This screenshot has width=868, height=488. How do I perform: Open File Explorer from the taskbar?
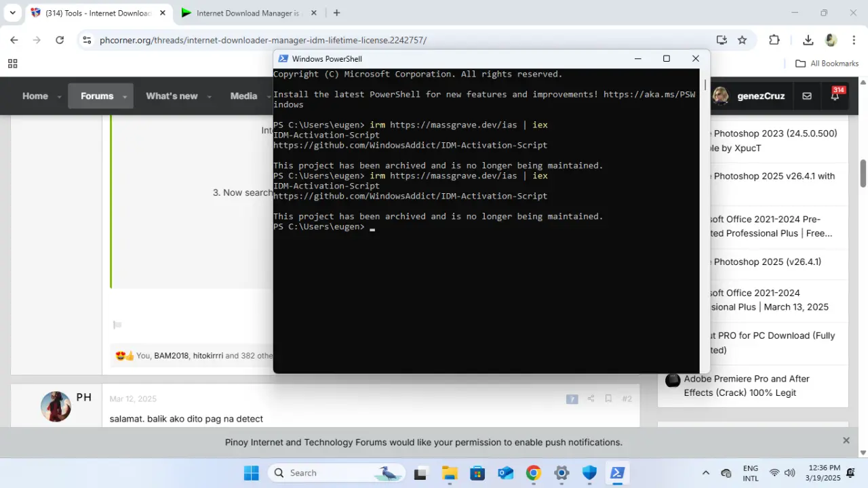pyautogui.click(x=449, y=473)
